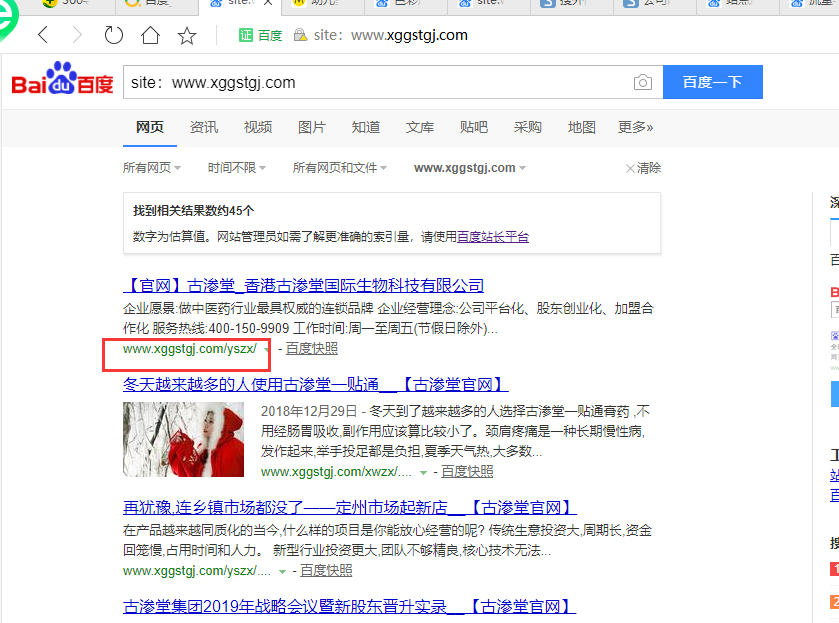The image size is (839, 623).
Task: Open the 百度站长平台 link
Action: click(493, 237)
